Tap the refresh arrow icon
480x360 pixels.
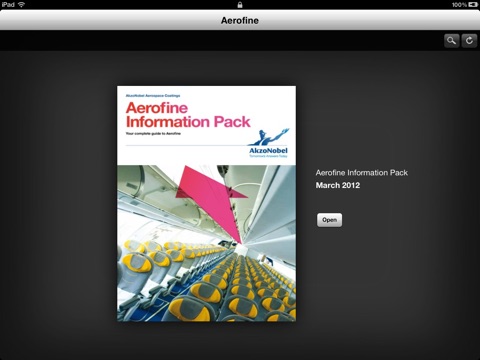469,41
